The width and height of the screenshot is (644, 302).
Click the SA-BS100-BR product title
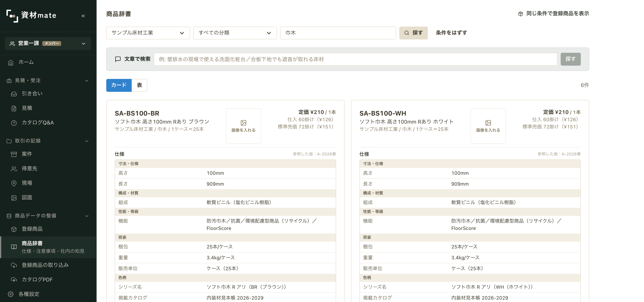pyautogui.click(x=137, y=113)
